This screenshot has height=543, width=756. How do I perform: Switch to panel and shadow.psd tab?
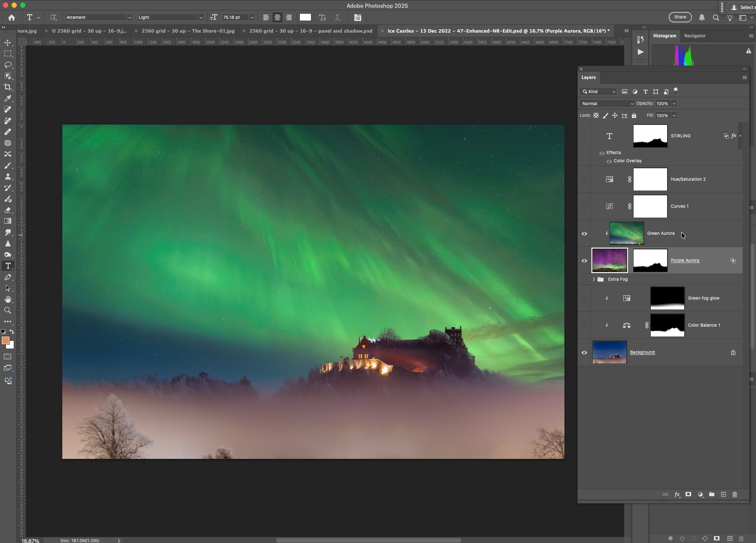pos(311,31)
